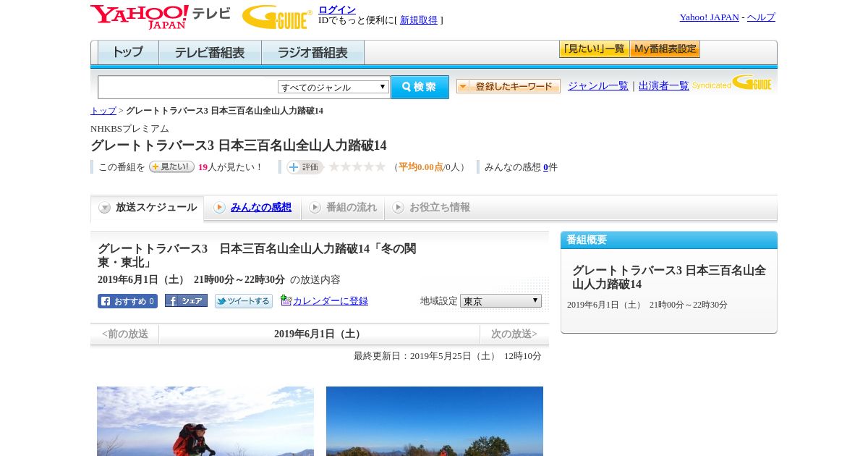Open the Yahoo! JAPAN link at top right

point(709,17)
